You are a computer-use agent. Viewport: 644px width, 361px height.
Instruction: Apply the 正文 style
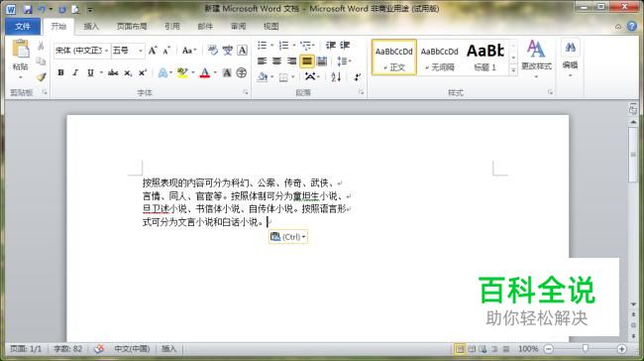pos(394,58)
